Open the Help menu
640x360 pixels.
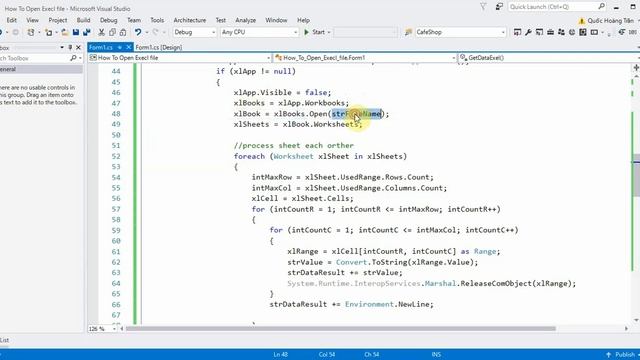(303, 20)
